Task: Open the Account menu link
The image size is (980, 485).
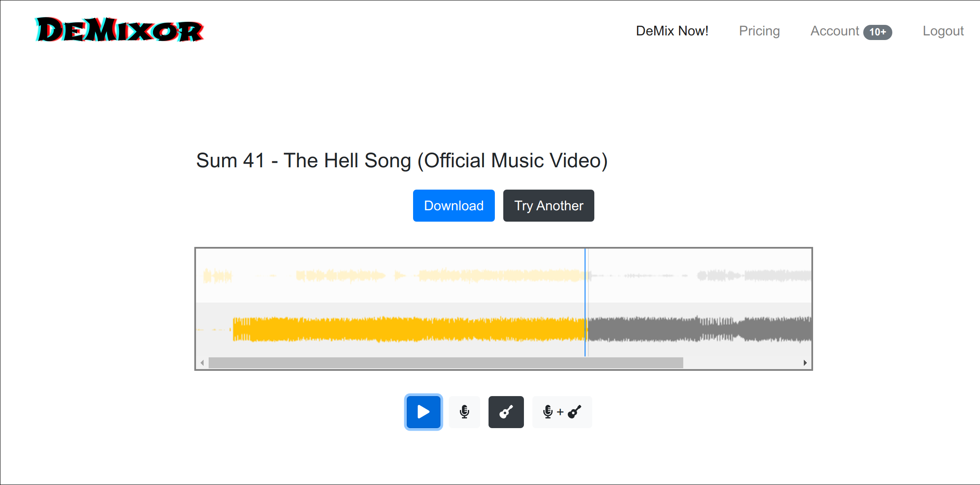Action: coord(835,31)
